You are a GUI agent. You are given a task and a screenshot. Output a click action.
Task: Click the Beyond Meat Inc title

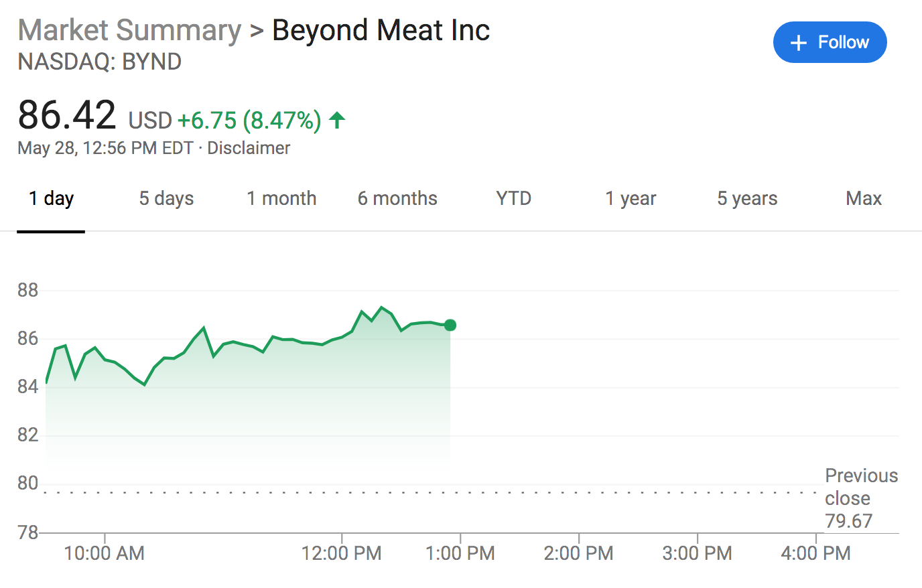click(381, 30)
